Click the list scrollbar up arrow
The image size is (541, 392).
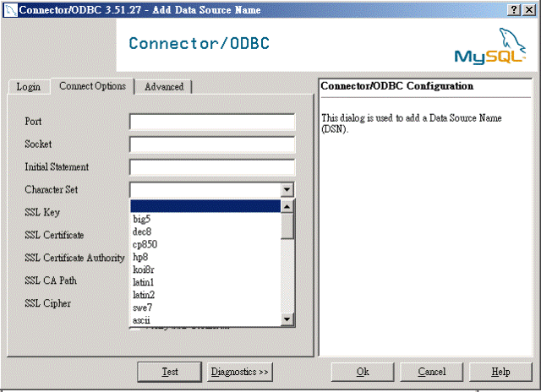click(x=287, y=206)
